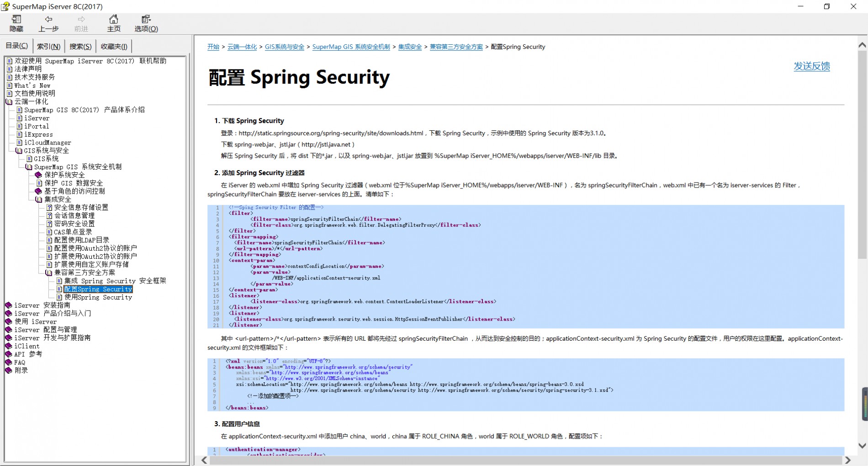Open the 欢迎使用 SuperMap iServer 联机帮助 page
This screenshot has width=868, height=466.
[x=90, y=60]
